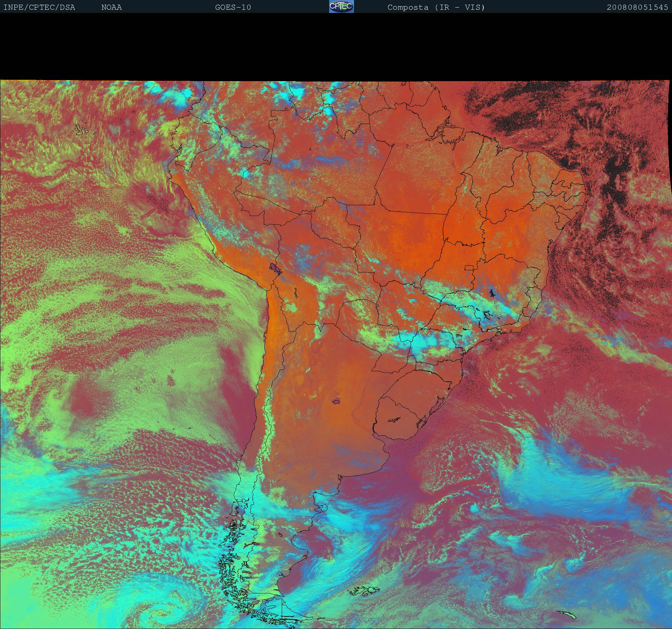Click the Distrito Federal square in Brazil
This screenshot has height=629, width=672.
coord(469,268)
